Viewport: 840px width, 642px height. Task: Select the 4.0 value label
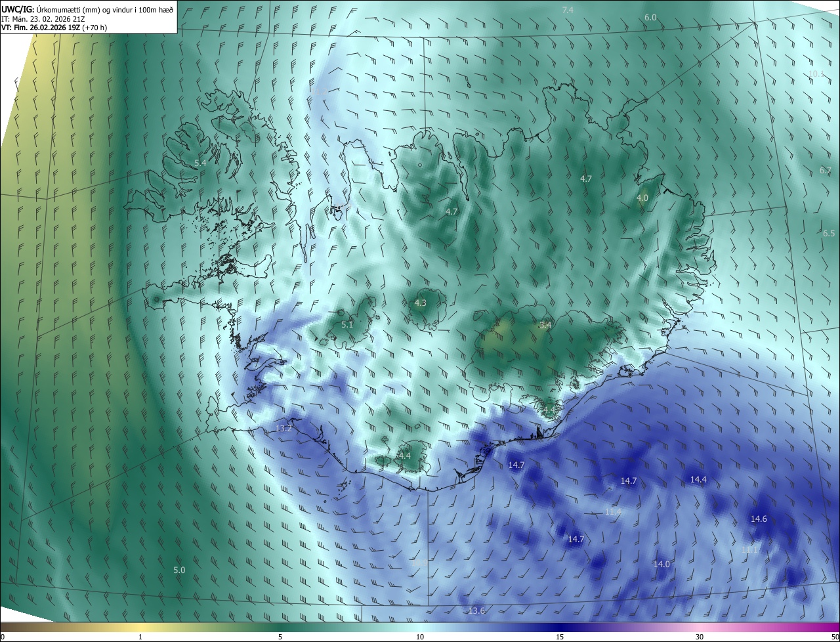pos(642,198)
